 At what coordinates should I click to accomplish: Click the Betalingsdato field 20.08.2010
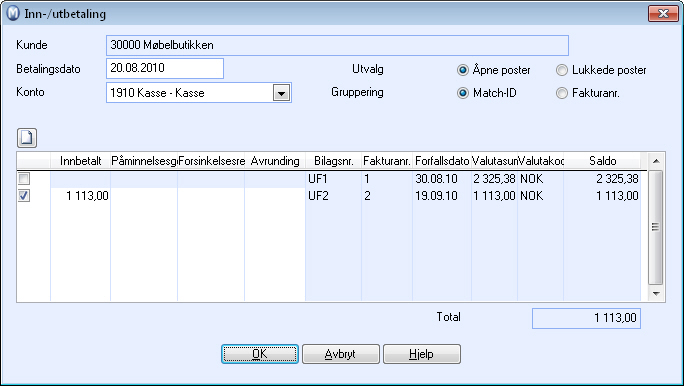165,68
